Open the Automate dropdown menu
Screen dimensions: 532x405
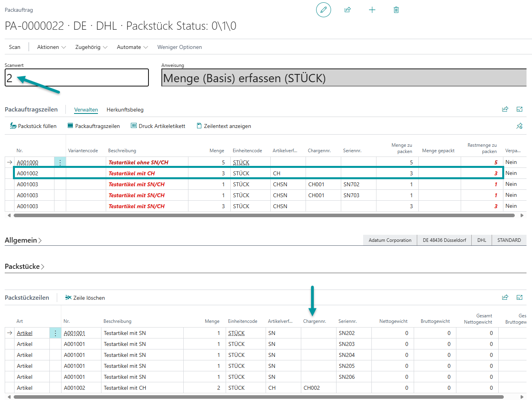coord(132,47)
